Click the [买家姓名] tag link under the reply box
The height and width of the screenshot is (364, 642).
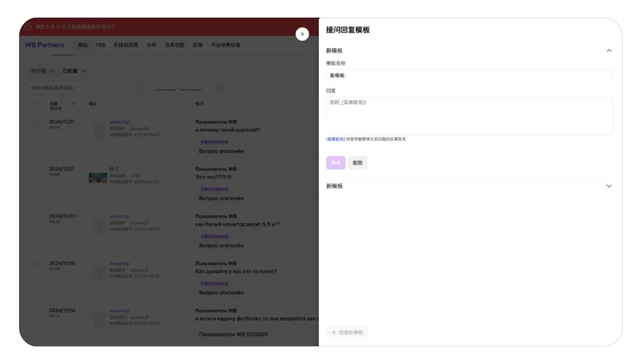click(335, 139)
